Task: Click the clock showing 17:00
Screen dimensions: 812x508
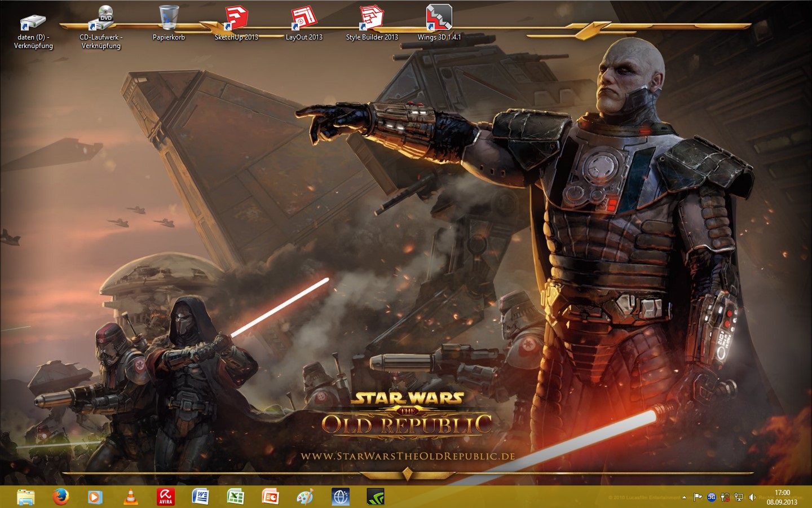Action: [x=782, y=497]
